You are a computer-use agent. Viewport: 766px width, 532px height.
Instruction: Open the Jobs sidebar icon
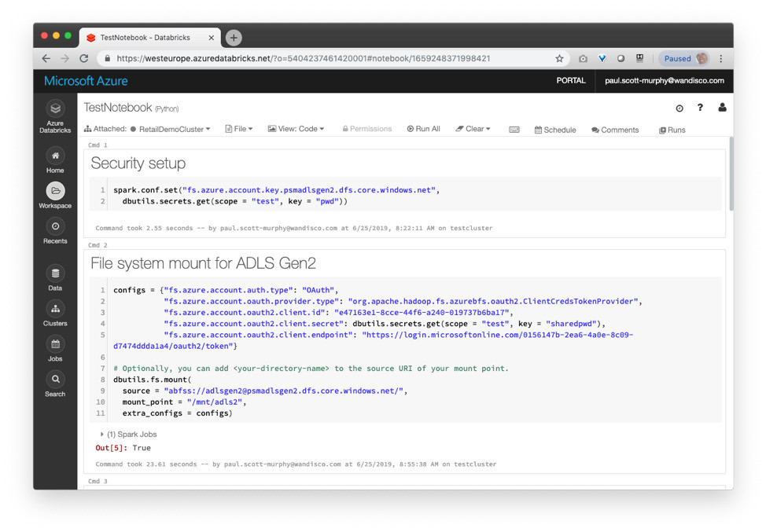(x=55, y=345)
